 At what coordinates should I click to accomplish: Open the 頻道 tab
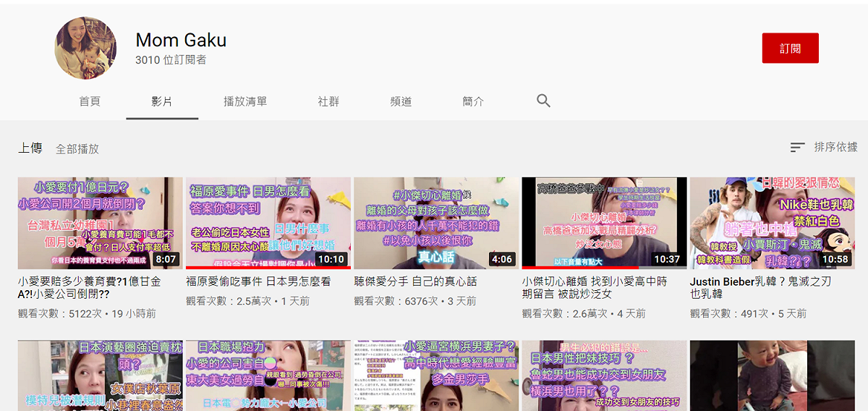(401, 101)
